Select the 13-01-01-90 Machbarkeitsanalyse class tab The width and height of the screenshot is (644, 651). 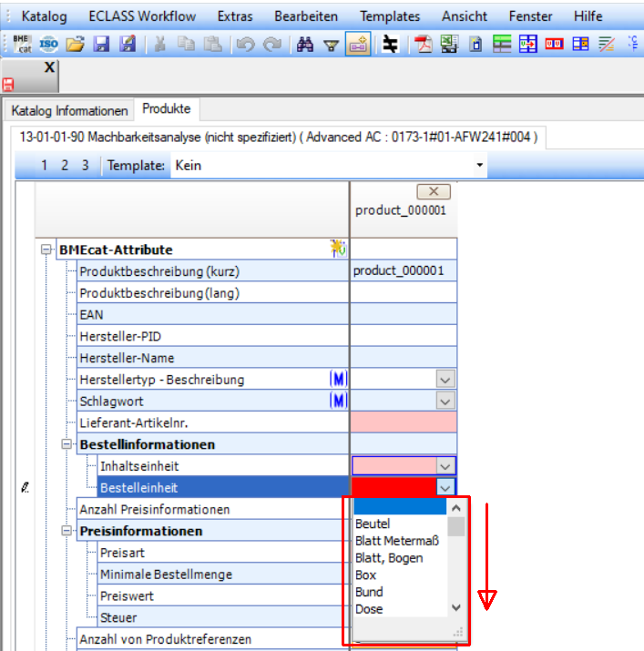[279, 137]
